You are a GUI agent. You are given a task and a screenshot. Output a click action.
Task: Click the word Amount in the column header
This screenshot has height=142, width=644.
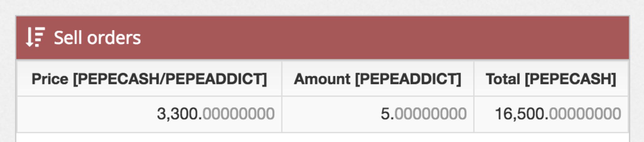tap(322, 79)
